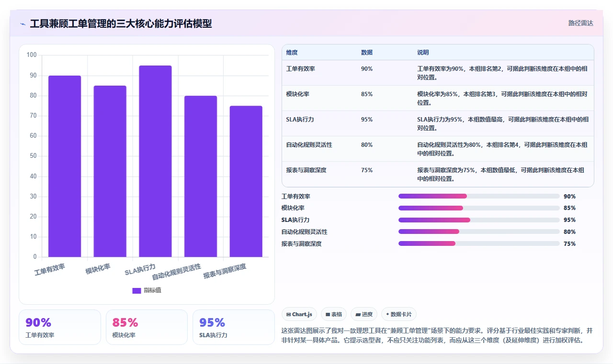Click the 报表与洞察深度 chart bar
Screen dimensions: 613x364
(x=246, y=181)
